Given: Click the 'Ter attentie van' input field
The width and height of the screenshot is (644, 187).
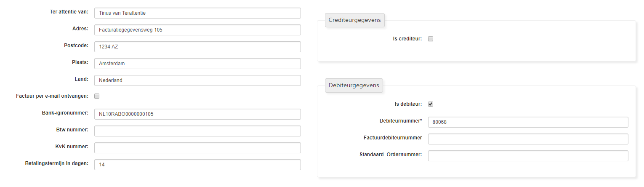Looking at the screenshot, I should click(197, 13).
